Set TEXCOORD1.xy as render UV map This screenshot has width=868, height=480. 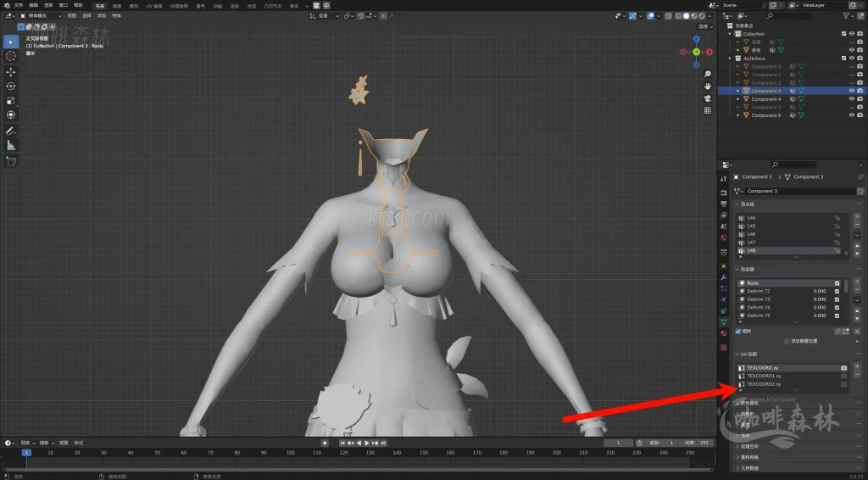[x=843, y=376]
